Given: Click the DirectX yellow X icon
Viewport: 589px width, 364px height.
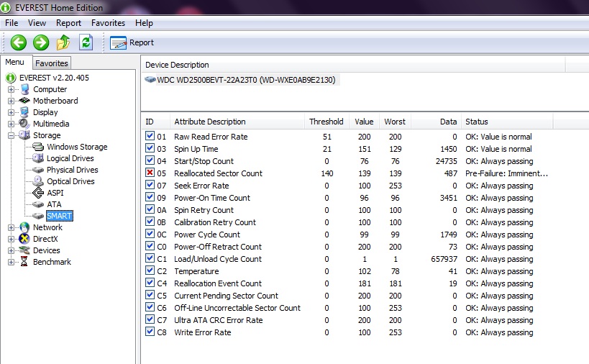Looking at the screenshot, I should [24, 239].
